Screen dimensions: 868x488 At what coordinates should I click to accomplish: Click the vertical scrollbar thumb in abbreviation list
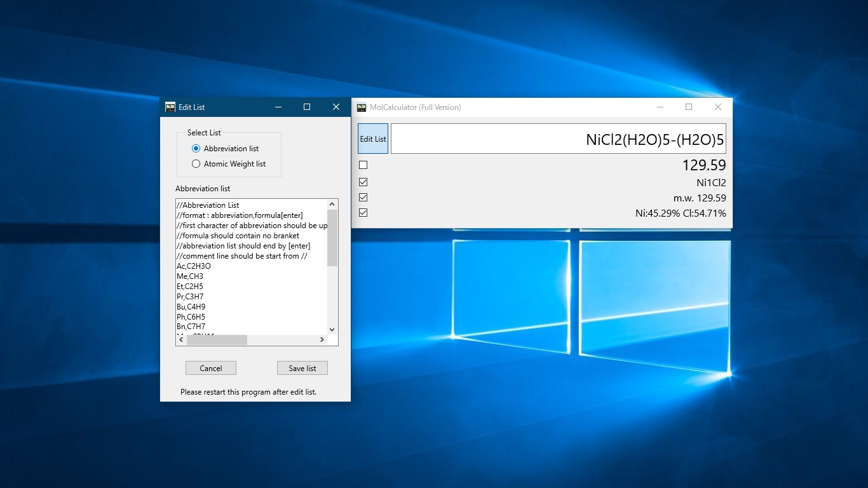(332, 238)
